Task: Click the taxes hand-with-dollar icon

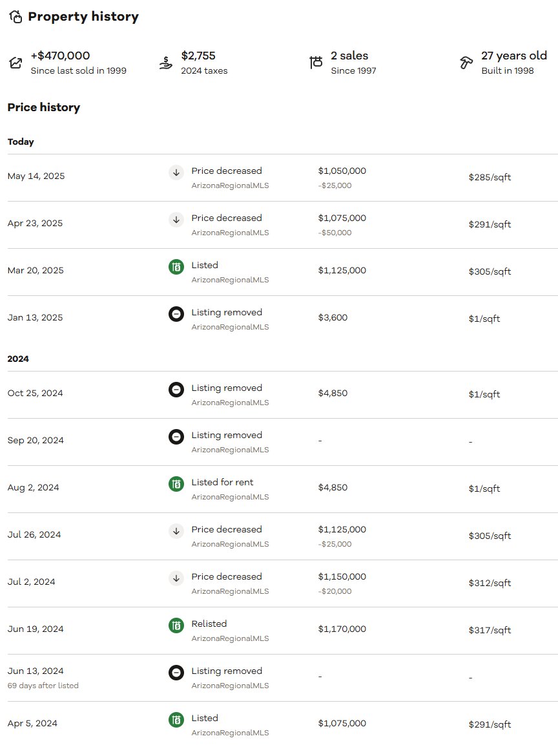Action: (x=166, y=63)
